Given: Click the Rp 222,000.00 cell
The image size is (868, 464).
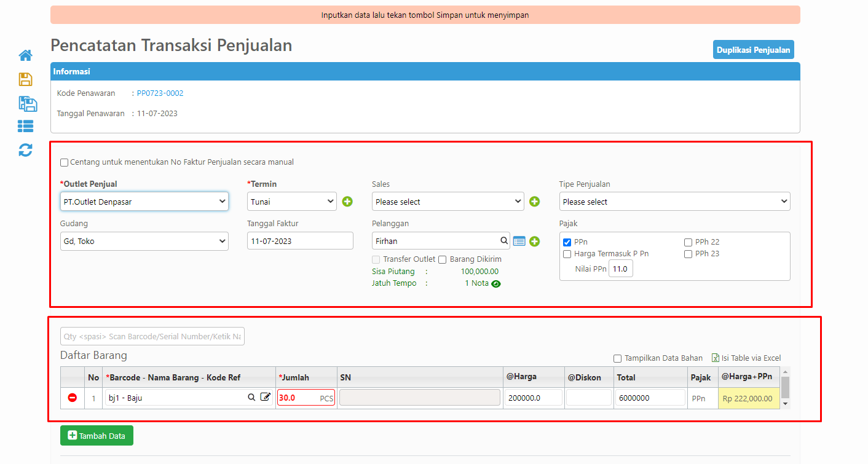Looking at the screenshot, I should pos(749,398).
